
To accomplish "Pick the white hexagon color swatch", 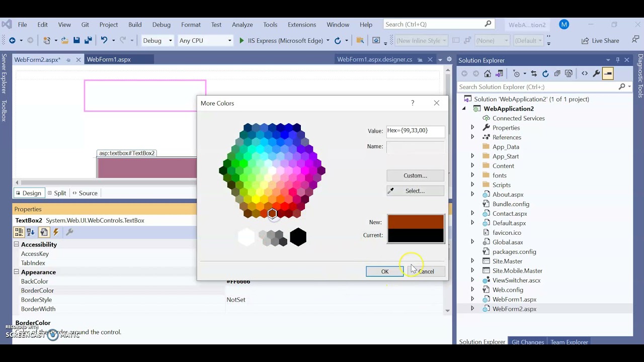I will [x=246, y=237].
